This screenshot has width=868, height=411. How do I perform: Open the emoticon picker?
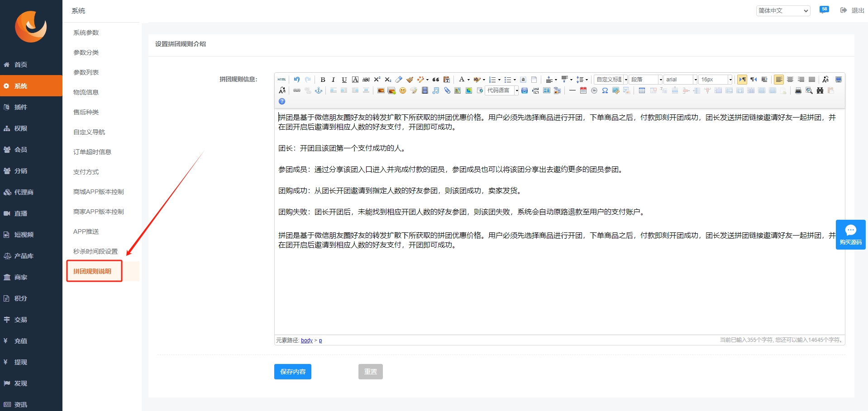coord(403,90)
